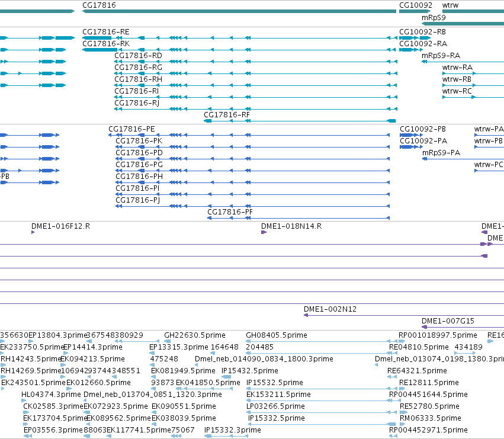Open EST IP15332.3prime
The height and width of the screenshot is (439, 504).
[x=232, y=430]
